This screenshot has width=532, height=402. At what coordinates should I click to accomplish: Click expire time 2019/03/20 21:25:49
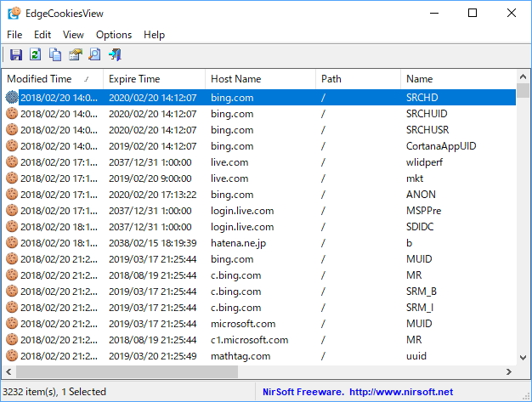click(153, 356)
